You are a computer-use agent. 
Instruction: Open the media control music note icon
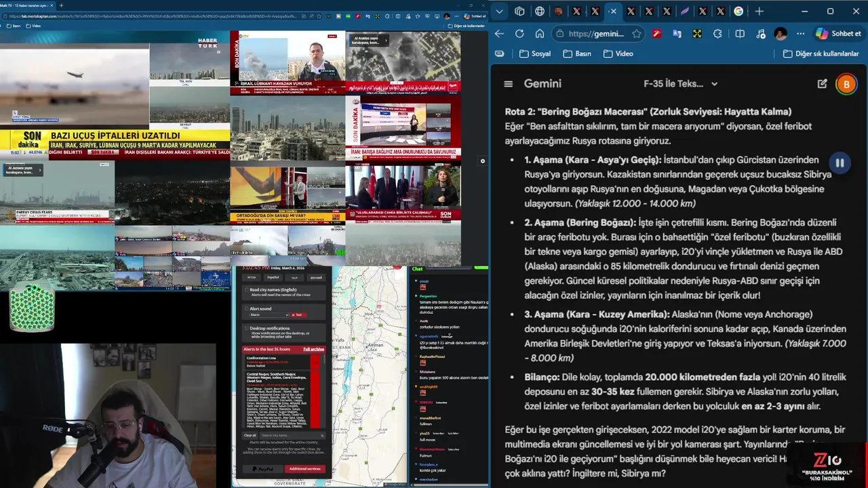coord(761,33)
